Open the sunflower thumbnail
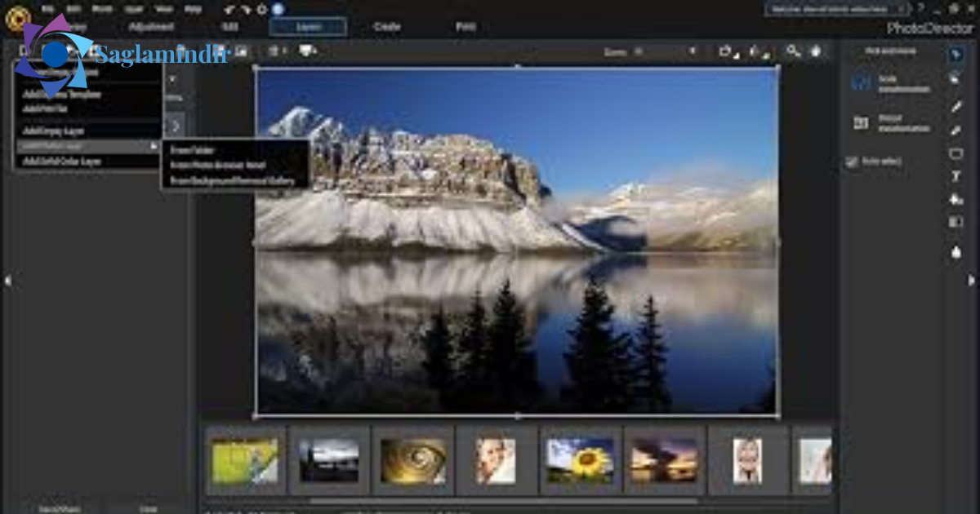This screenshot has height=514, width=980. tap(580, 461)
